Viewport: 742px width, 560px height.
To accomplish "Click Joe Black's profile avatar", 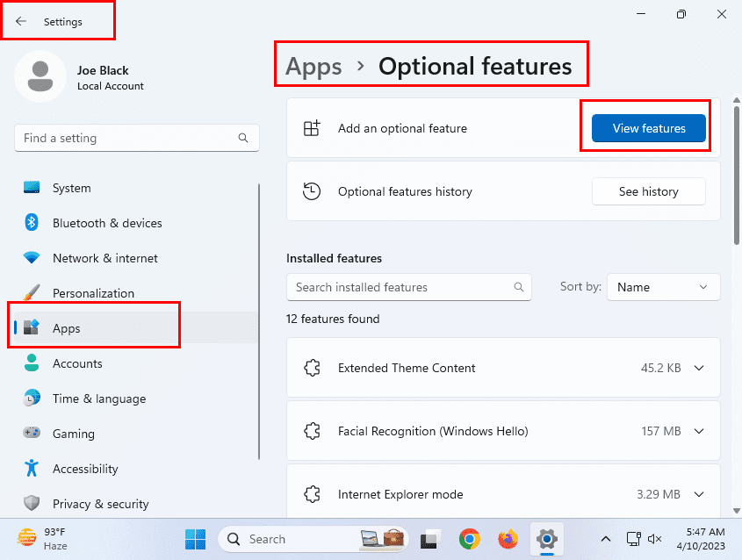I will (x=40, y=76).
